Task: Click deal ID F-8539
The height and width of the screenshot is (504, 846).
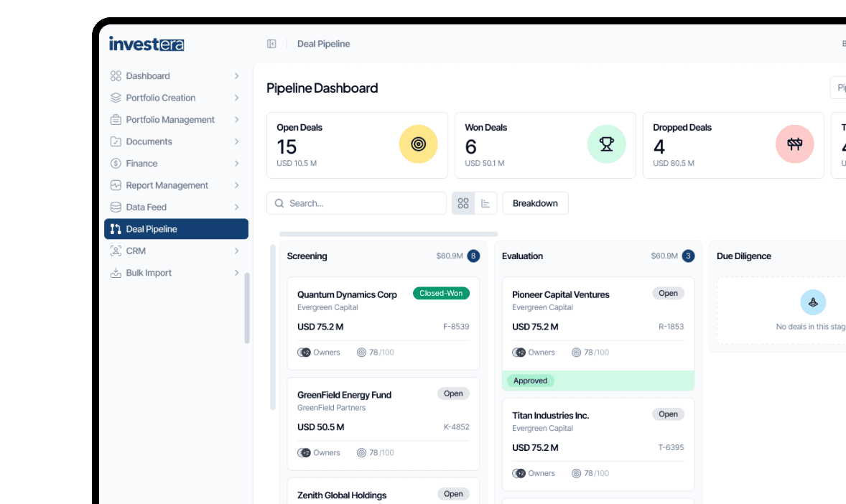Action: [x=456, y=327]
